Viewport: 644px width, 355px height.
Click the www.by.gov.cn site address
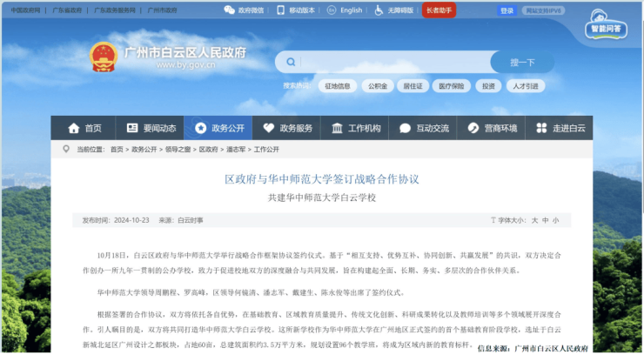tap(185, 65)
